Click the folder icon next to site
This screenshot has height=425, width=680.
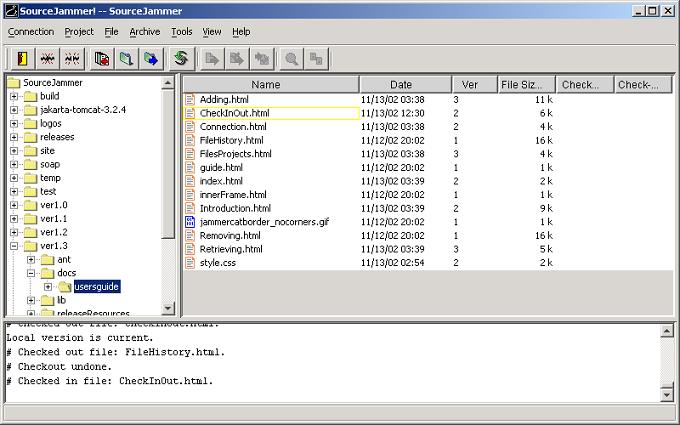(x=30, y=151)
